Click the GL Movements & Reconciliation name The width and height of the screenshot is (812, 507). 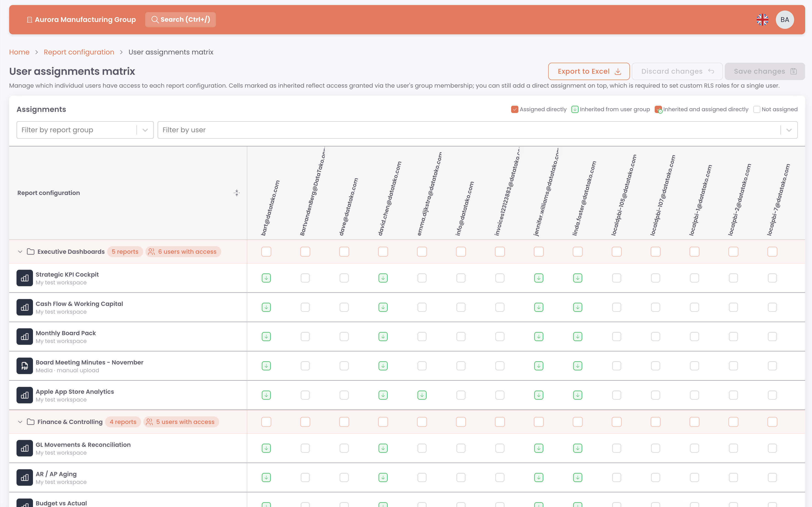click(x=83, y=445)
